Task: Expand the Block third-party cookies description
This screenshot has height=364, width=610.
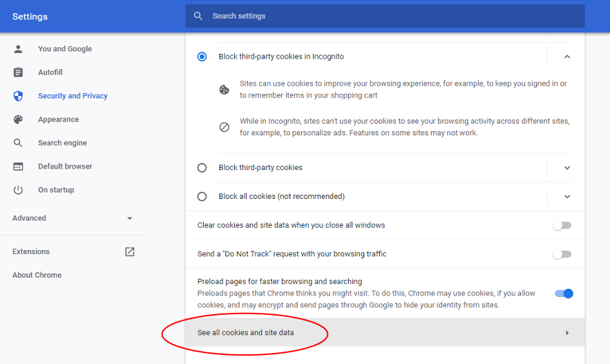Action: coord(567,168)
